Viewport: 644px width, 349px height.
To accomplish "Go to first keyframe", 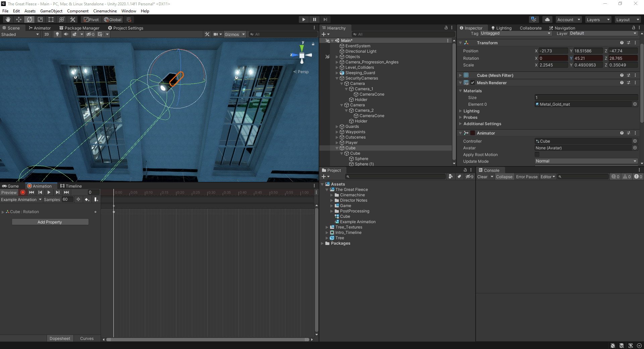I will point(32,192).
